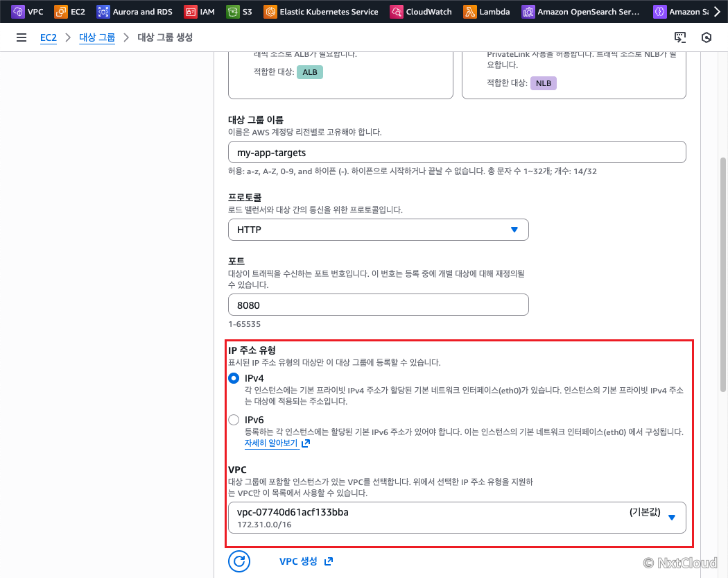The image size is (728, 578).
Task: Click the hexagon settings icon in the header
Action: pos(707,37)
